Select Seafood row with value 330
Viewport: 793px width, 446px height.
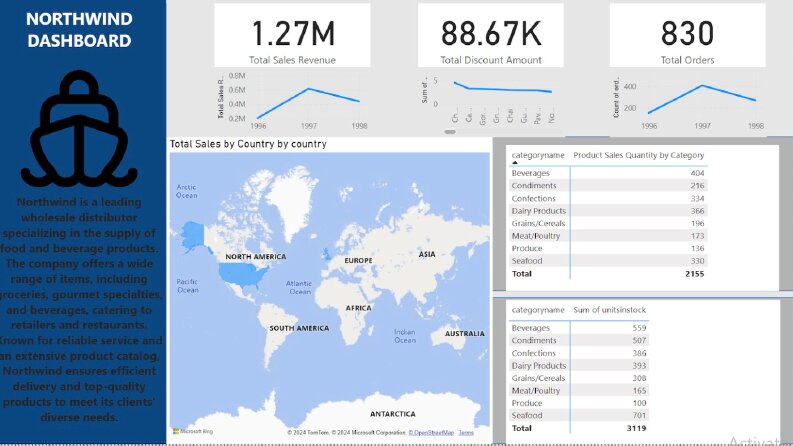click(607, 261)
